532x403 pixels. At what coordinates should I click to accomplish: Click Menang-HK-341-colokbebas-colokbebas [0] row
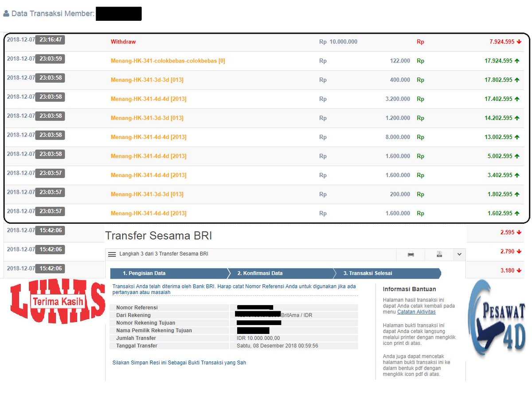point(168,61)
